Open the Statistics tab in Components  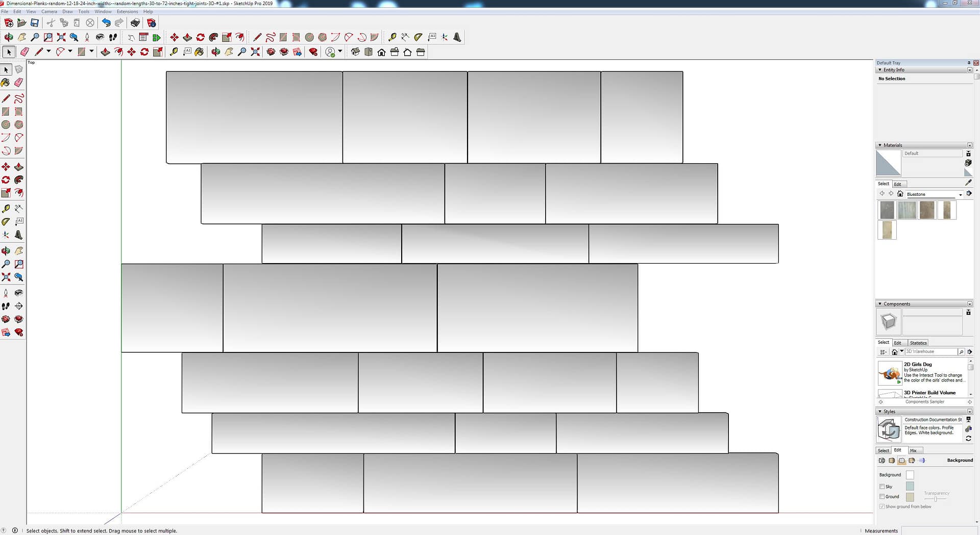click(x=918, y=343)
